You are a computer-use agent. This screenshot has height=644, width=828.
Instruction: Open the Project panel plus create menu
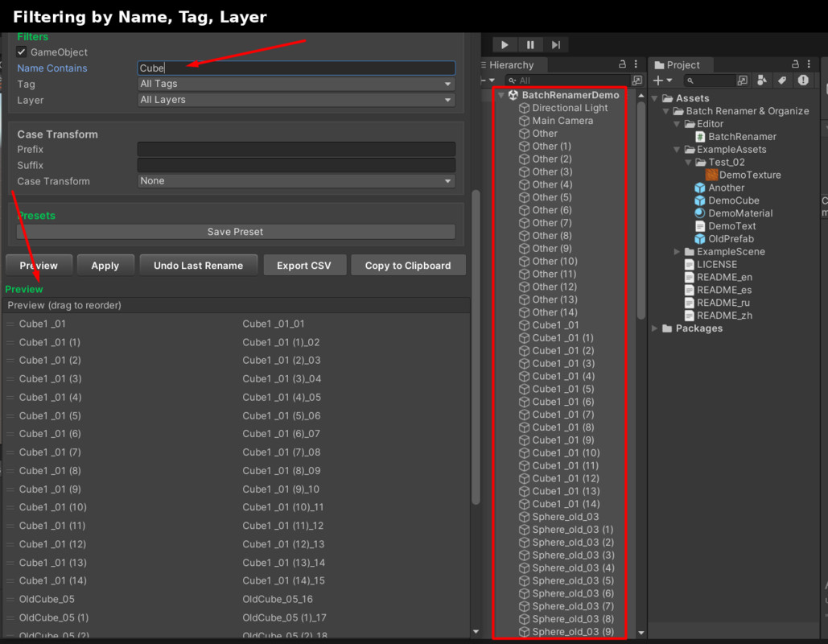tap(662, 80)
